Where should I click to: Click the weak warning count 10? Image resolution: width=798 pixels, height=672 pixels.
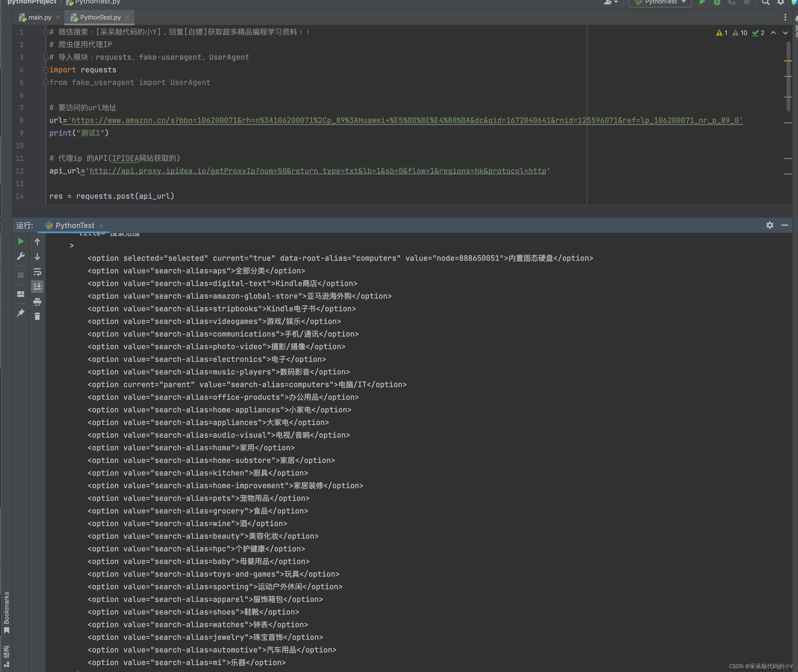(740, 33)
